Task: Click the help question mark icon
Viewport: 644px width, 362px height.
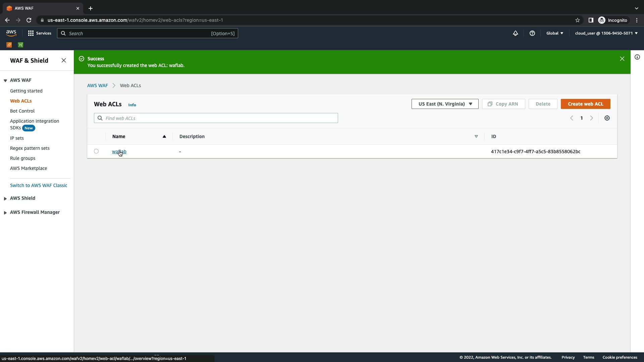Action: (532, 33)
